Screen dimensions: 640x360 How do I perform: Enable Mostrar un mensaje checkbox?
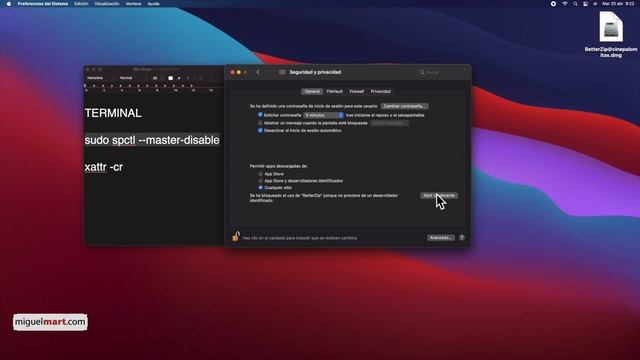pos(260,123)
